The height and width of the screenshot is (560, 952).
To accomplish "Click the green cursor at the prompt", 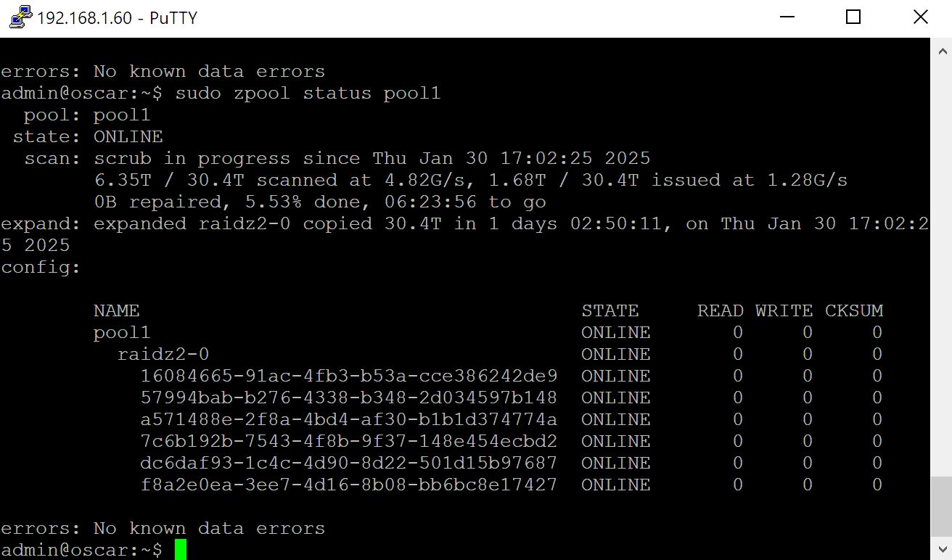I will pos(181,550).
